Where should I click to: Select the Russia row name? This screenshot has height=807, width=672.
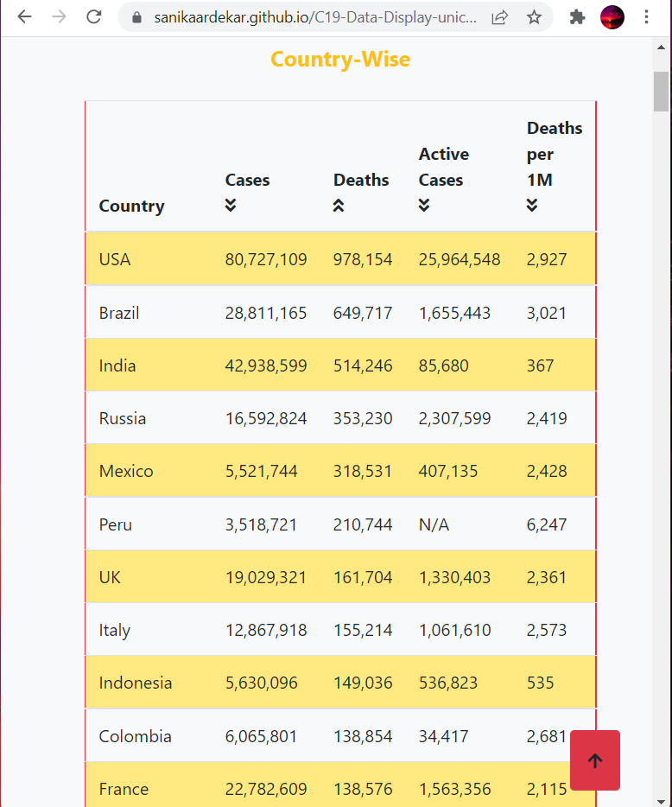(123, 418)
